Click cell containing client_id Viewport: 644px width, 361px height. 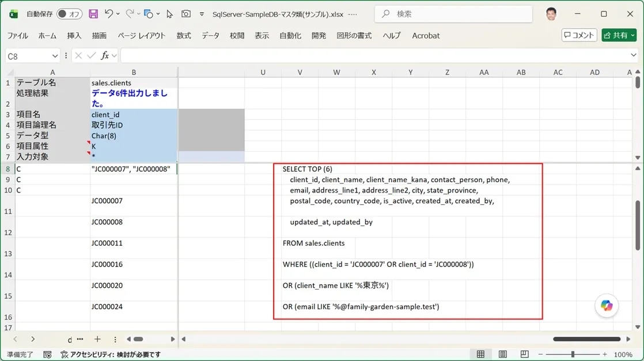(x=134, y=114)
